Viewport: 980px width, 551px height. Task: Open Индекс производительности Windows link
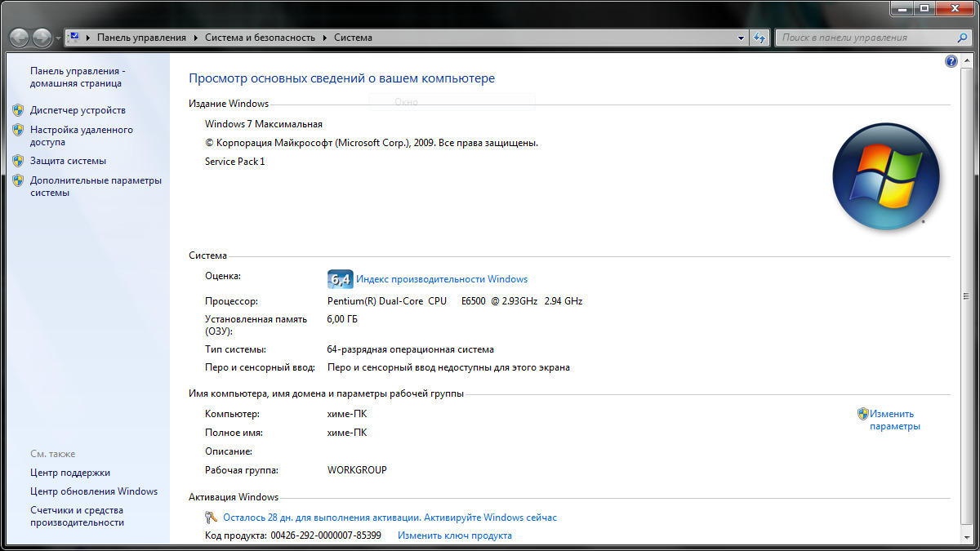coord(442,279)
